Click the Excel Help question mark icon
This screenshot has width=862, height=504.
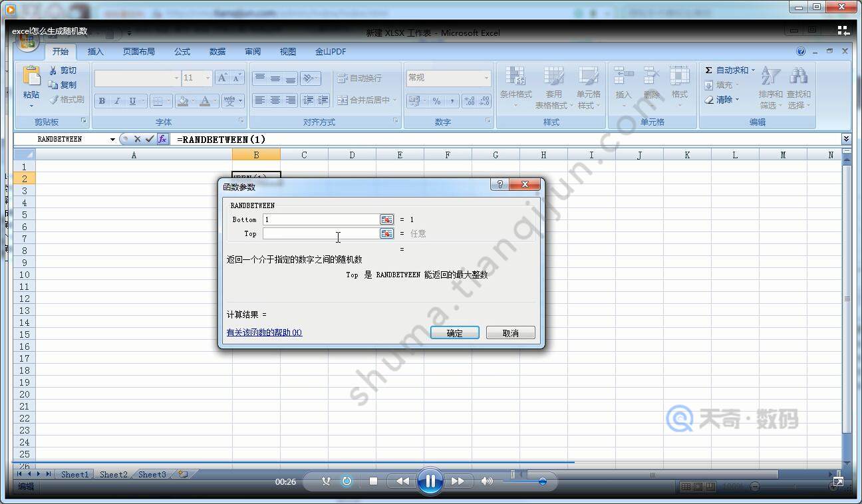click(801, 51)
